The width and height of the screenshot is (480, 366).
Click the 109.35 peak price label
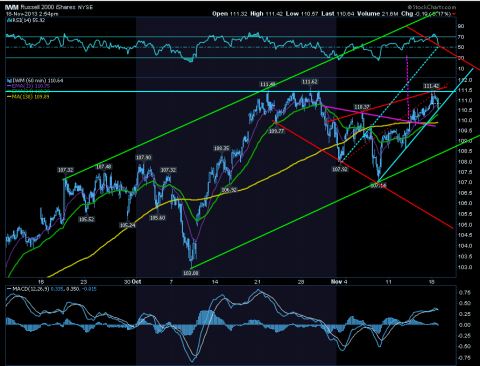coord(222,148)
